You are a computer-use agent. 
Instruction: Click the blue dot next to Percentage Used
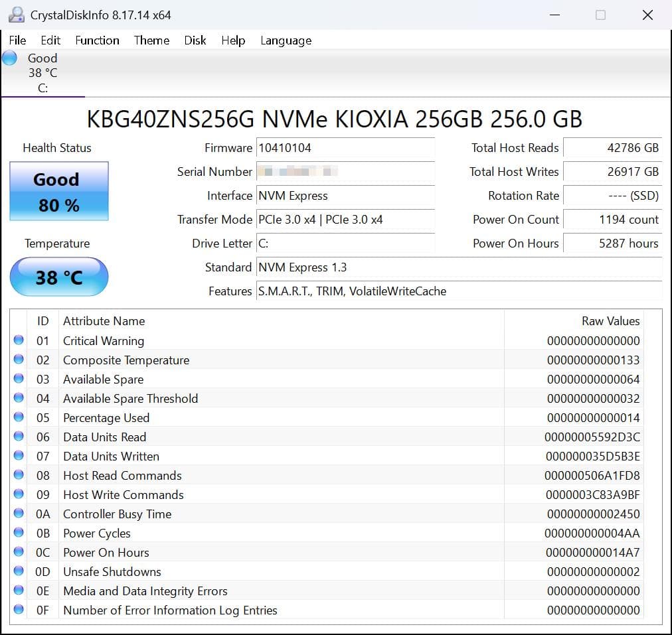tap(18, 417)
